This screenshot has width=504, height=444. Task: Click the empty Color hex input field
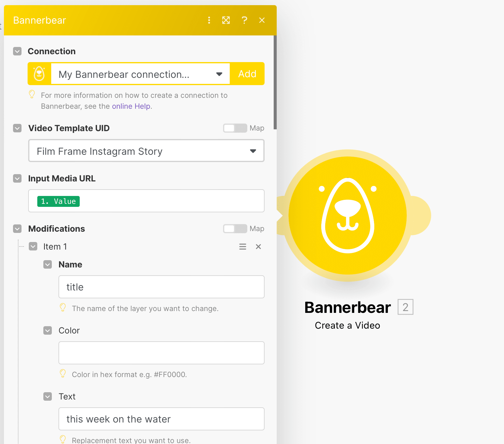coord(162,353)
